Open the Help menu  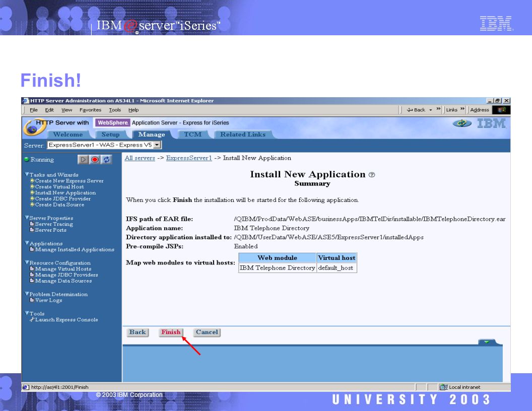(x=134, y=110)
